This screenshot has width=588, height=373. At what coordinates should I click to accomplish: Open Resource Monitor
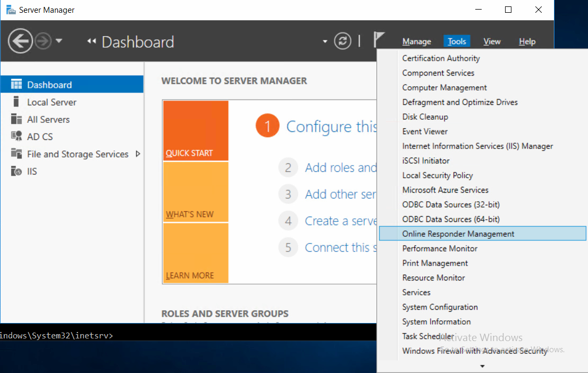[433, 278]
